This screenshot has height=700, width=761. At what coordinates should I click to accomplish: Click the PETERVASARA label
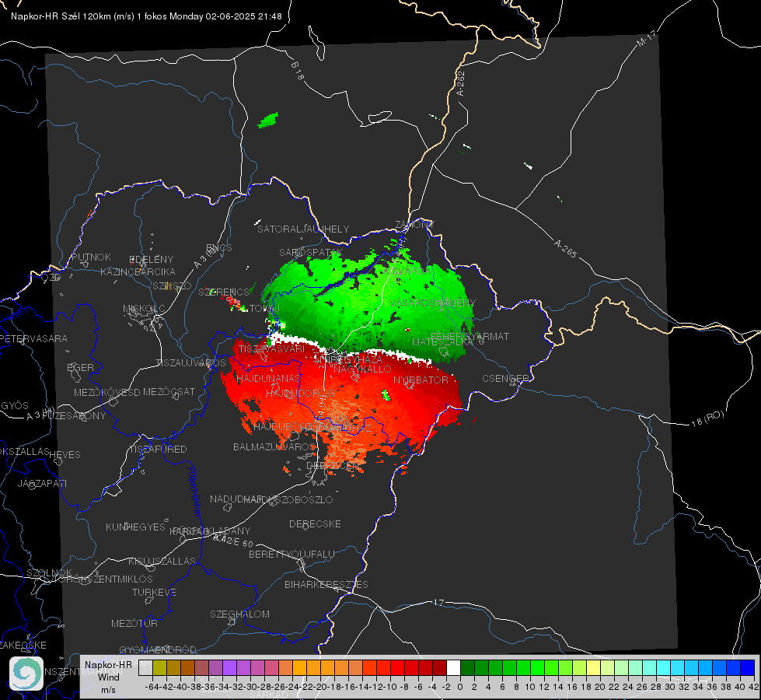tap(33, 338)
